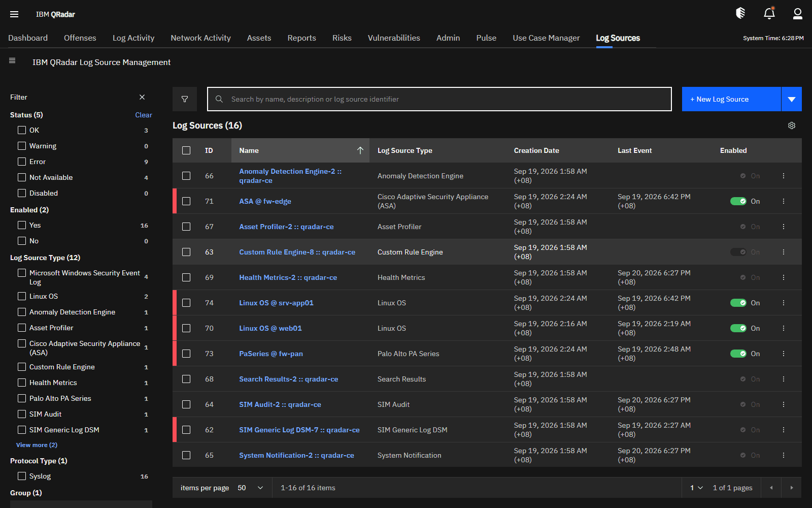Open New Log Source dropdown arrow
Viewport: 812px width, 508px height.
pos(792,99)
